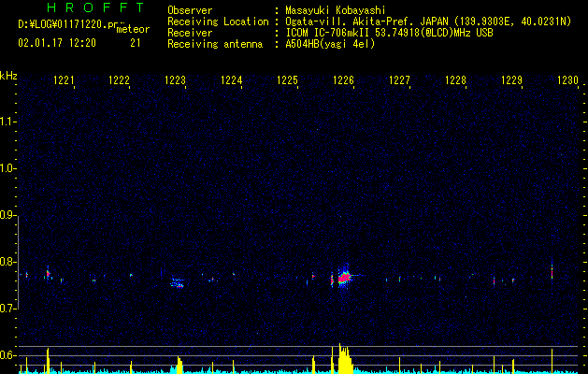Click the tall yellow power peak below 1226
Screen dimensions: 588x374
click(344, 359)
